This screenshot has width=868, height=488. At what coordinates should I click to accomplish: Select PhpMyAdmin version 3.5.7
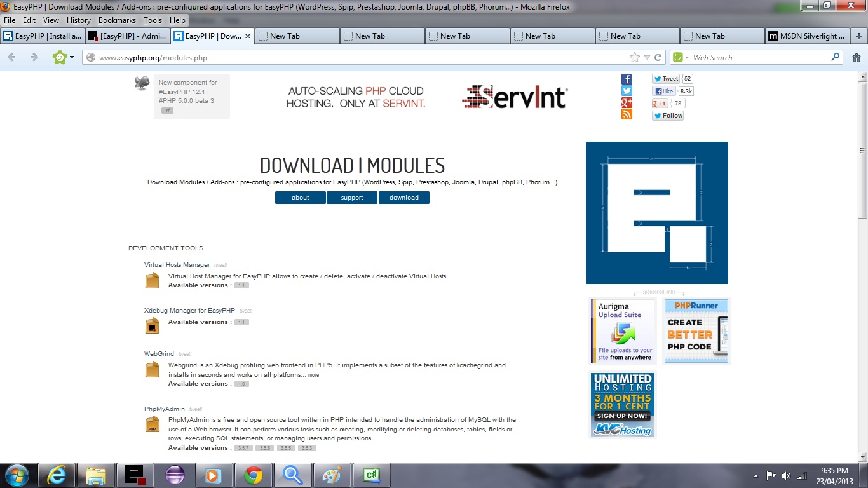click(x=244, y=449)
